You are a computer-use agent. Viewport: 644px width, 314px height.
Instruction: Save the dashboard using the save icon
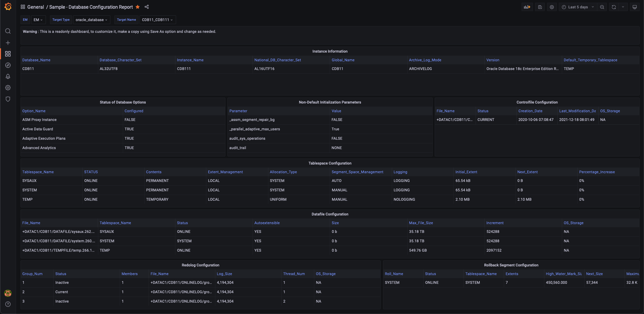(540, 7)
